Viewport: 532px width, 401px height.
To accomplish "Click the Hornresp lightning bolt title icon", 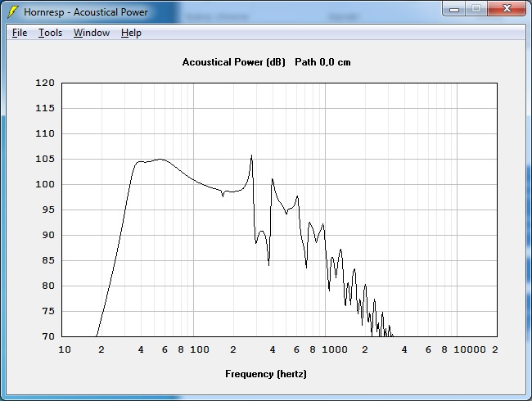I will [13, 12].
